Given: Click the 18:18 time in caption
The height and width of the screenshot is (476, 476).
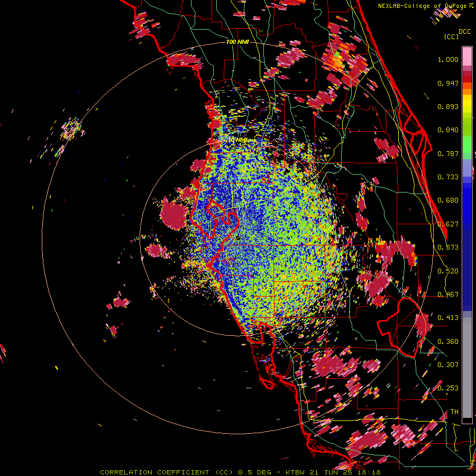Looking at the screenshot, I should coord(369,472).
